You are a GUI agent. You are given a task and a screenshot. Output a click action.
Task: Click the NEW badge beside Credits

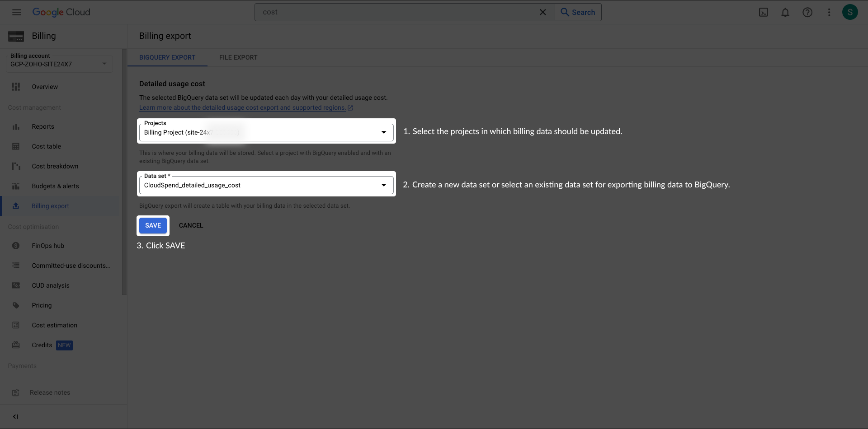point(64,345)
